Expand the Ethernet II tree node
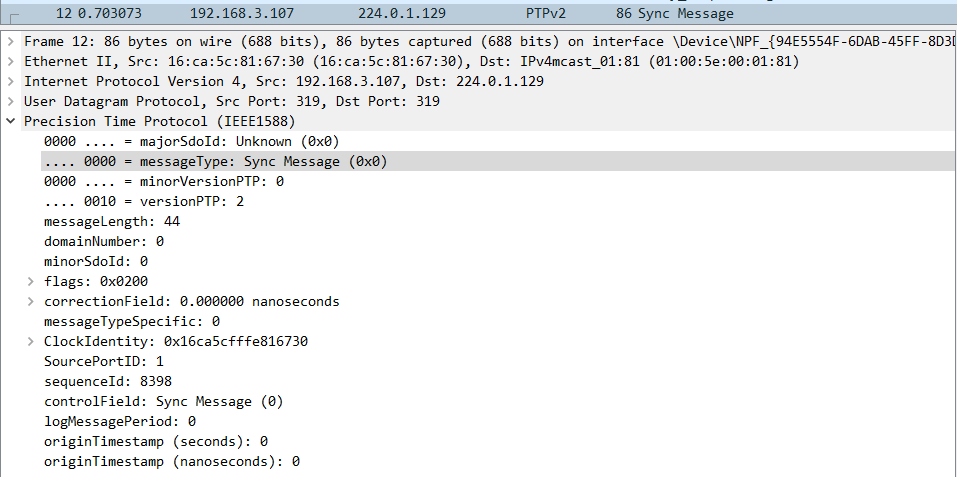 [10, 61]
